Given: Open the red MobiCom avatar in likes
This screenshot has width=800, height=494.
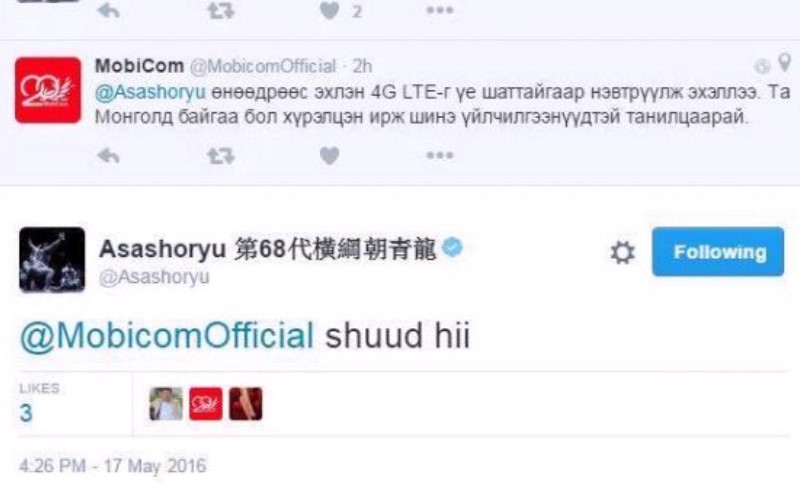Looking at the screenshot, I should (x=206, y=404).
